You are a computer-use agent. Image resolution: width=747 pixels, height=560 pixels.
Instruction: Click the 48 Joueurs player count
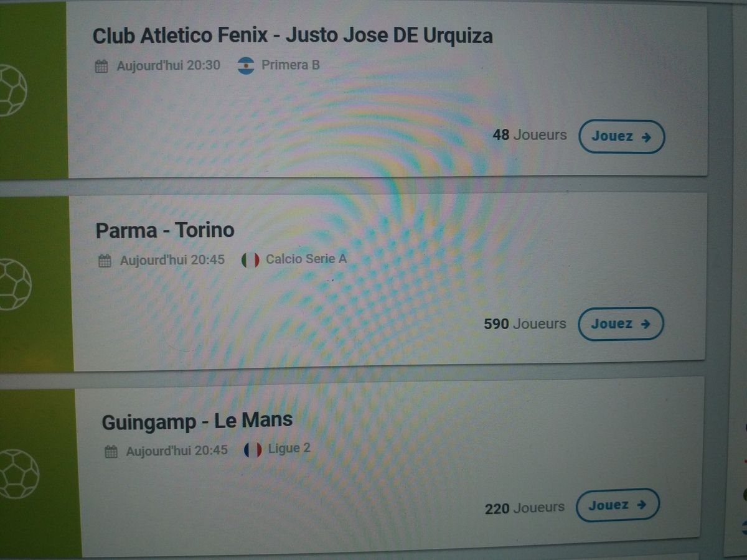[530, 135]
